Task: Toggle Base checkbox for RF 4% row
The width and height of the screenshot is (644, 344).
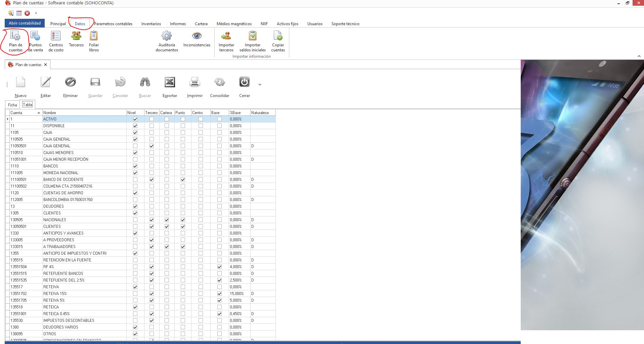Action: [219, 267]
